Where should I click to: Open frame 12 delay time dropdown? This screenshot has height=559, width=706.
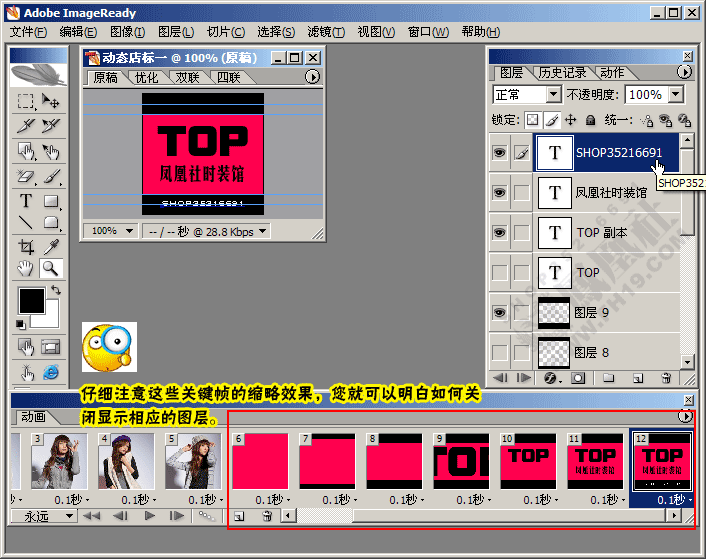[690, 500]
